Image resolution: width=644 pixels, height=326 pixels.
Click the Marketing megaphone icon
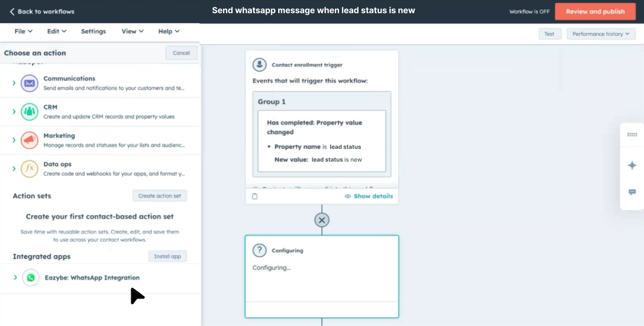pos(29,139)
